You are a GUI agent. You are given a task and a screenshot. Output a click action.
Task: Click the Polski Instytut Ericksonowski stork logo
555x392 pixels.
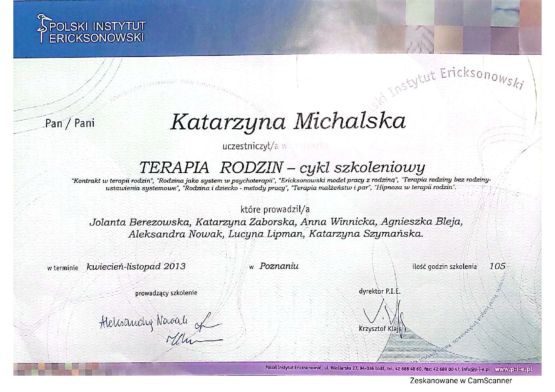pyautogui.click(x=42, y=28)
